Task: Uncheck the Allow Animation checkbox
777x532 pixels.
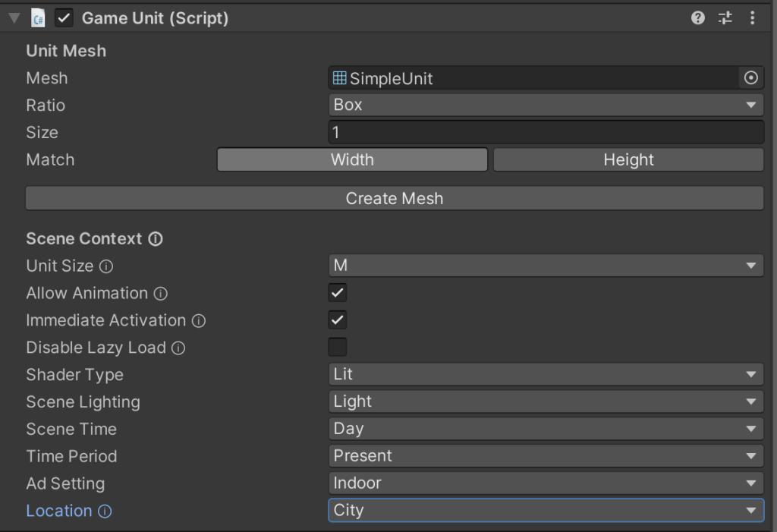Action: [x=338, y=293]
